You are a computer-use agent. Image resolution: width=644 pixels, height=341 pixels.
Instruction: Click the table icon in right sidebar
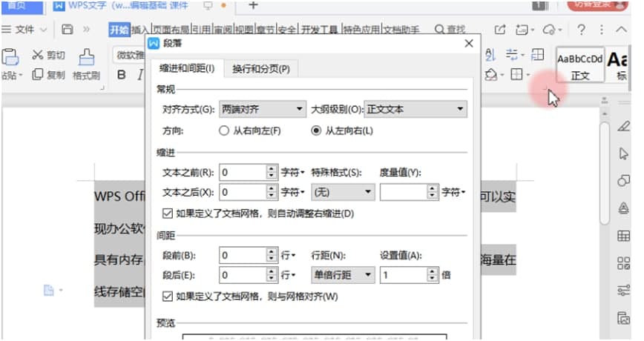coord(623,236)
